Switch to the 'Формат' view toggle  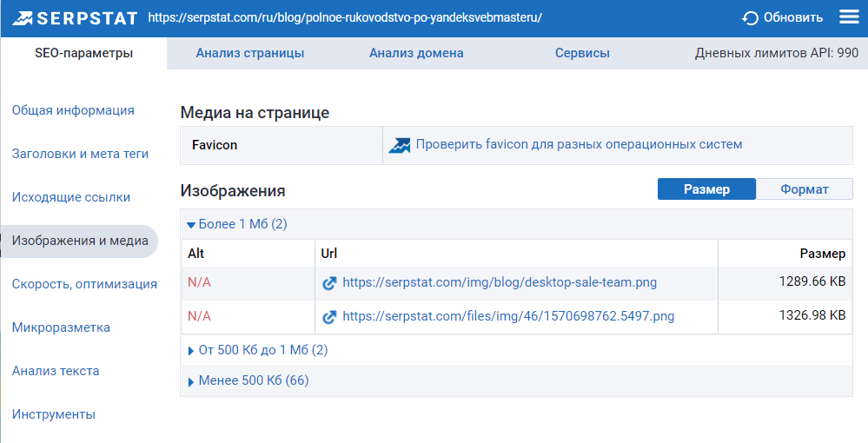click(x=805, y=188)
